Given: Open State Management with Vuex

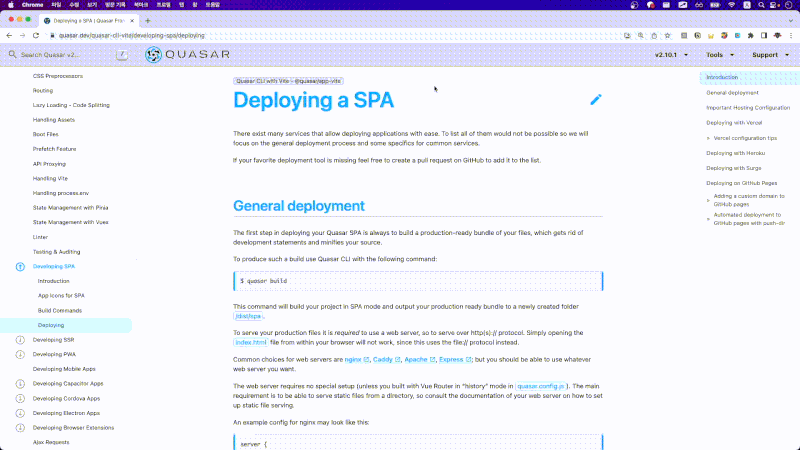Looking at the screenshot, I should (x=70, y=222).
